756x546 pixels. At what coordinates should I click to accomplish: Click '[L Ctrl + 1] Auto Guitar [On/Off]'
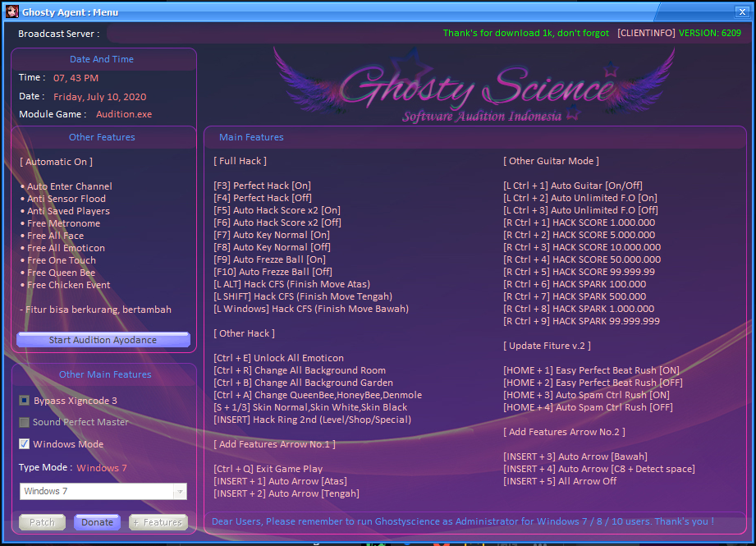coord(573,186)
